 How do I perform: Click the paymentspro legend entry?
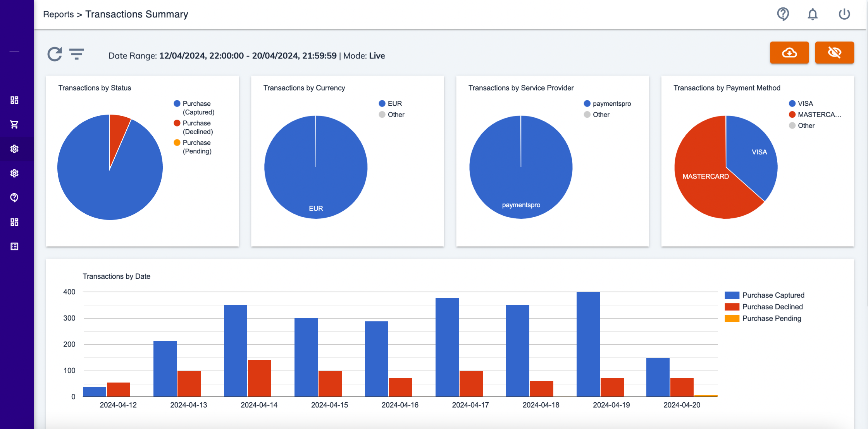[607, 103]
